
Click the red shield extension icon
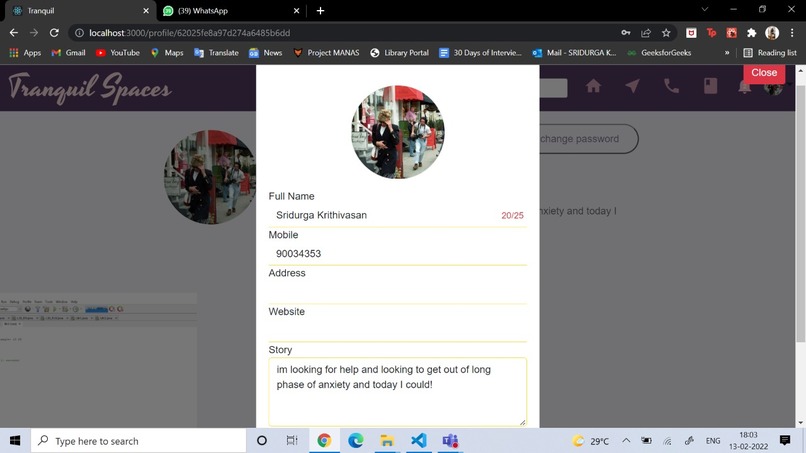tap(691, 33)
